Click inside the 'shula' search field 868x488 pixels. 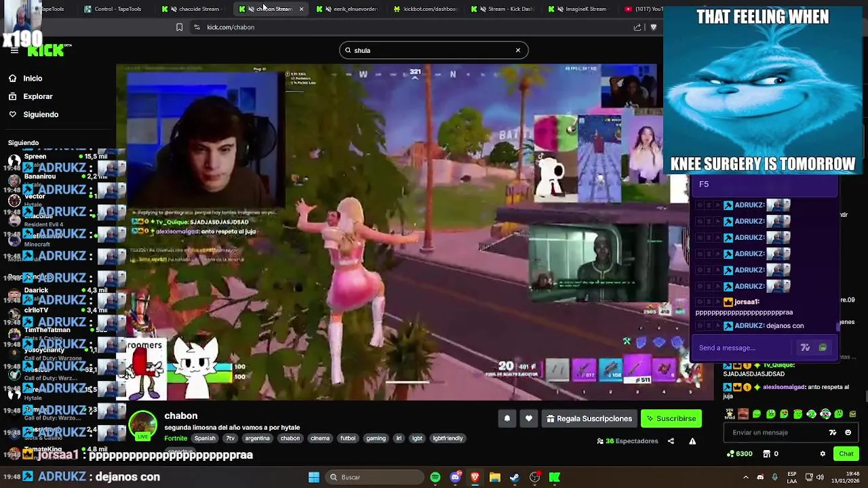tap(433, 50)
